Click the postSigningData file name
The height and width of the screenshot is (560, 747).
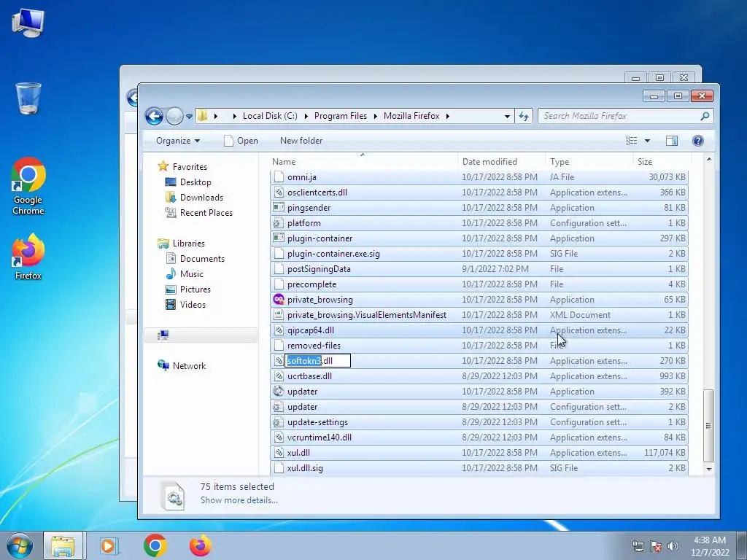(319, 269)
